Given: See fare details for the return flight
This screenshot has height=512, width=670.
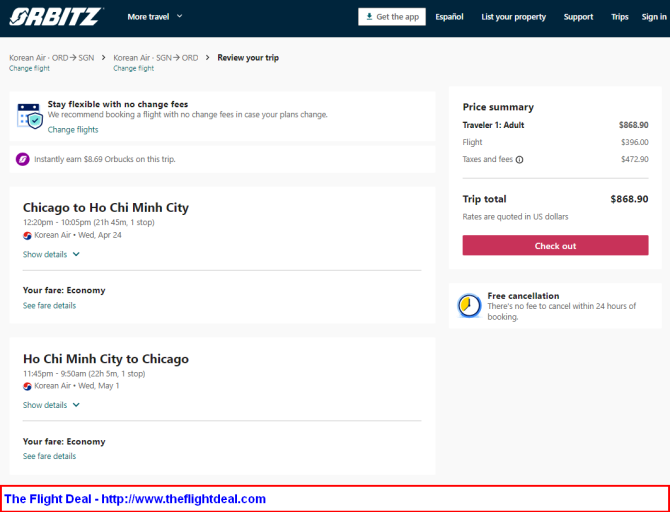Looking at the screenshot, I should pyautogui.click(x=50, y=456).
